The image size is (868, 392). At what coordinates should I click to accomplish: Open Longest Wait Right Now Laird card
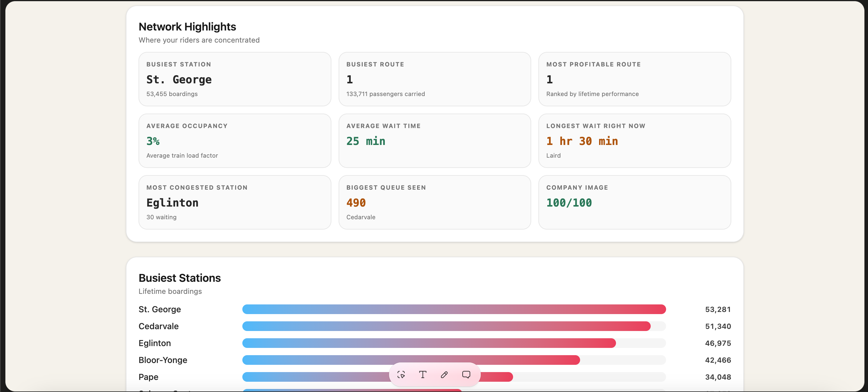(x=634, y=140)
